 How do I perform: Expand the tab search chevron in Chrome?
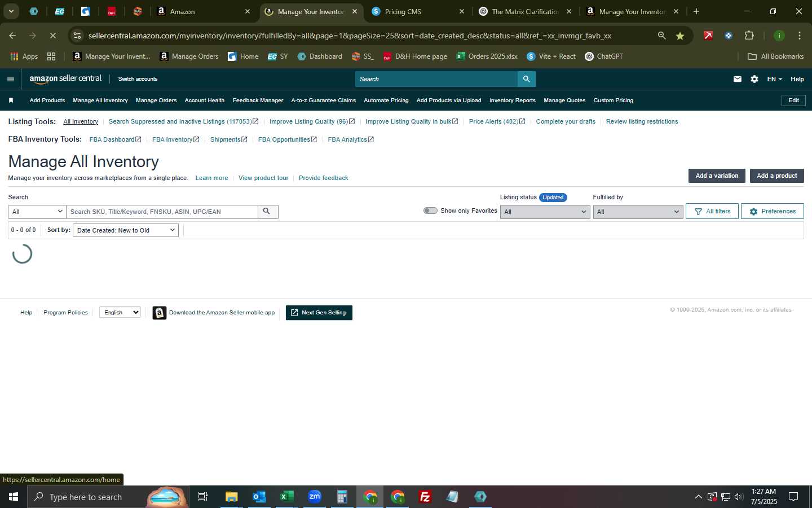pos(11,11)
